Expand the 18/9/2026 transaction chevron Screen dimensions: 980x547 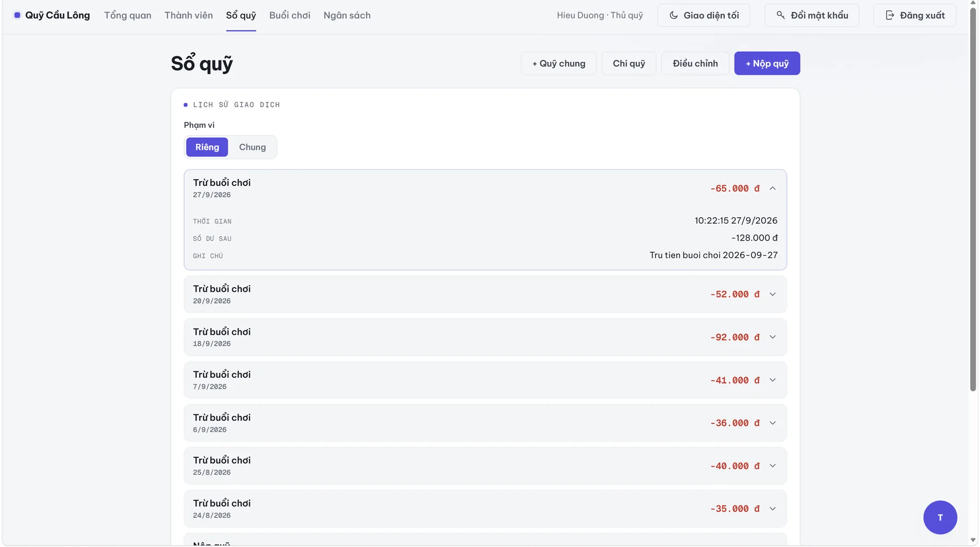coord(773,337)
